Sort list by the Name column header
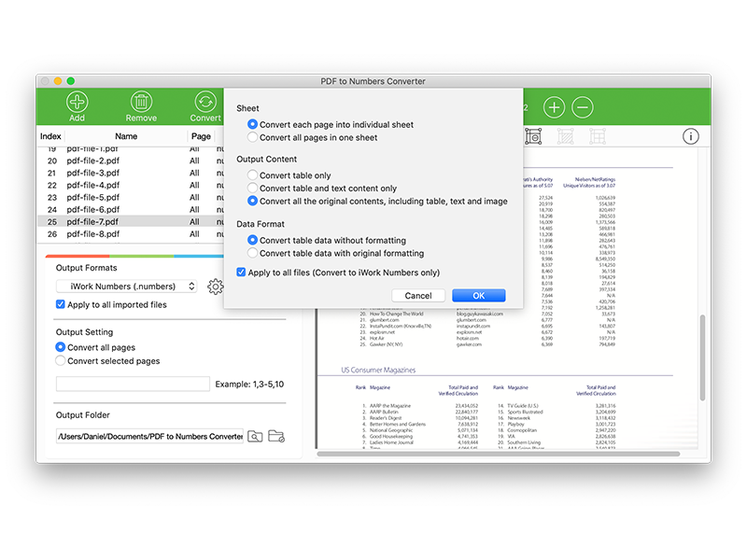This screenshot has height=560, width=747. click(x=126, y=136)
